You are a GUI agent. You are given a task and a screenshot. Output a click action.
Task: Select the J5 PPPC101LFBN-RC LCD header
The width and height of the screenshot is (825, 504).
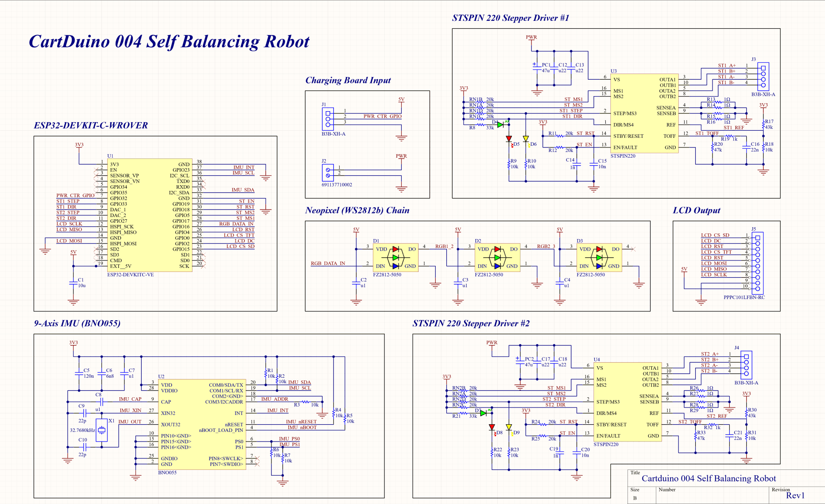pyautogui.click(x=758, y=263)
